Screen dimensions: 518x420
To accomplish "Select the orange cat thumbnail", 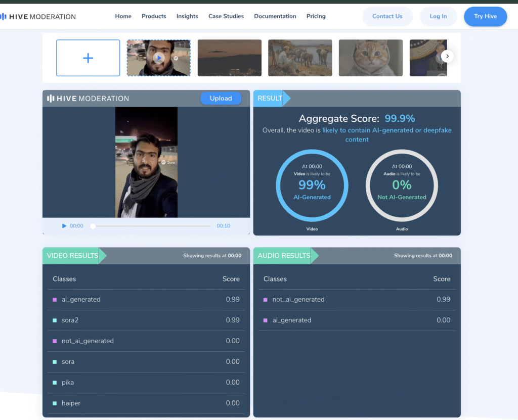I will pos(370,58).
